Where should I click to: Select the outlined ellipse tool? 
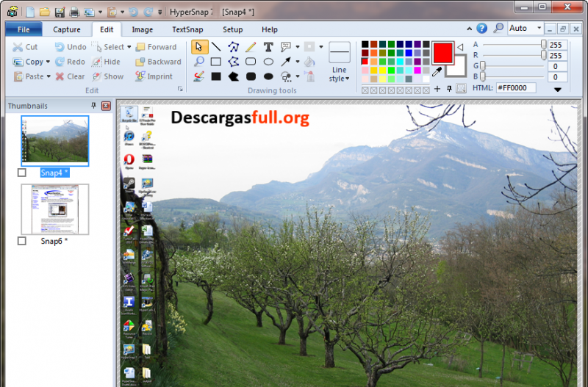tap(268, 62)
